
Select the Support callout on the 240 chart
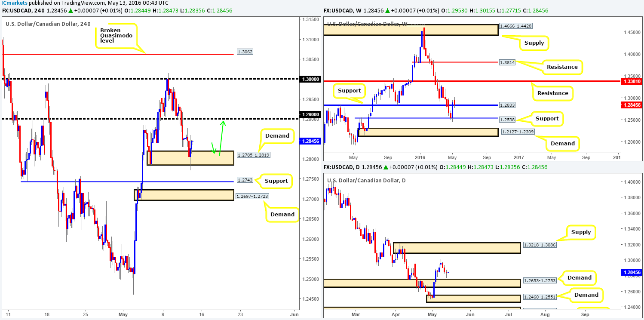click(x=276, y=181)
